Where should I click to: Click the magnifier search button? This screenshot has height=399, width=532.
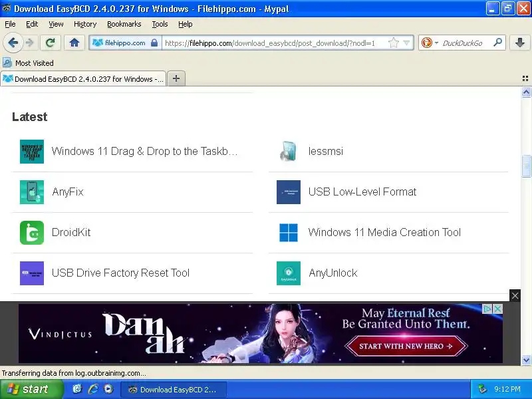click(x=497, y=43)
